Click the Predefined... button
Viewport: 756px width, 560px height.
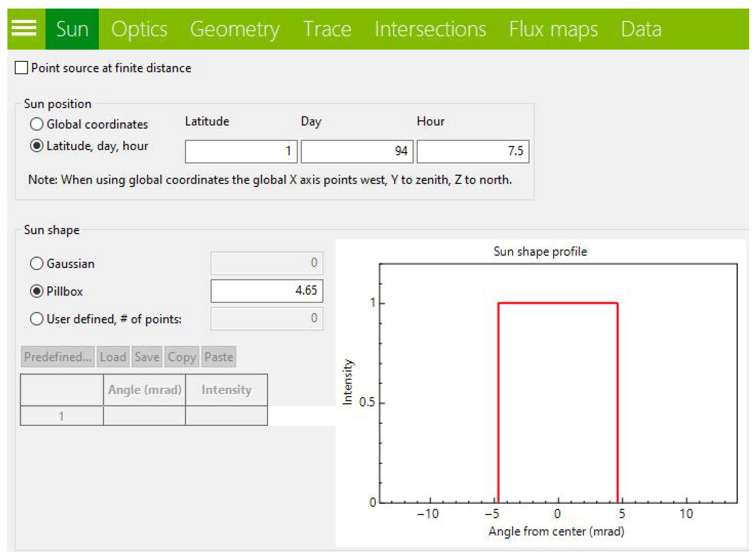click(x=58, y=357)
